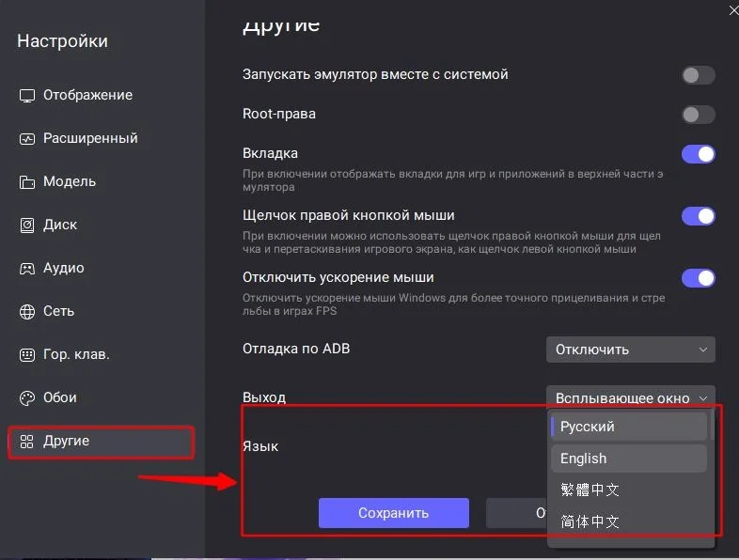
Task: Choose 繁體中文 language option
Action: click(629, 490)
